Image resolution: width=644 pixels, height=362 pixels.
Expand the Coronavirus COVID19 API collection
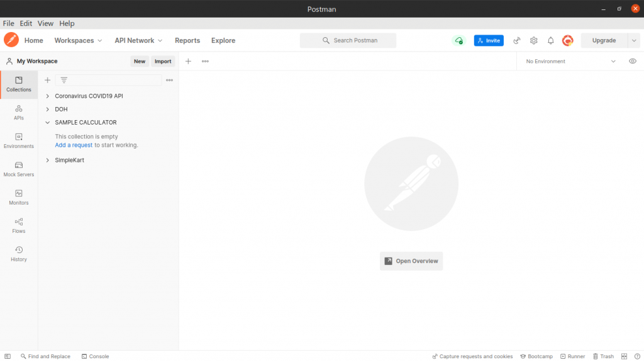[48, 96]
